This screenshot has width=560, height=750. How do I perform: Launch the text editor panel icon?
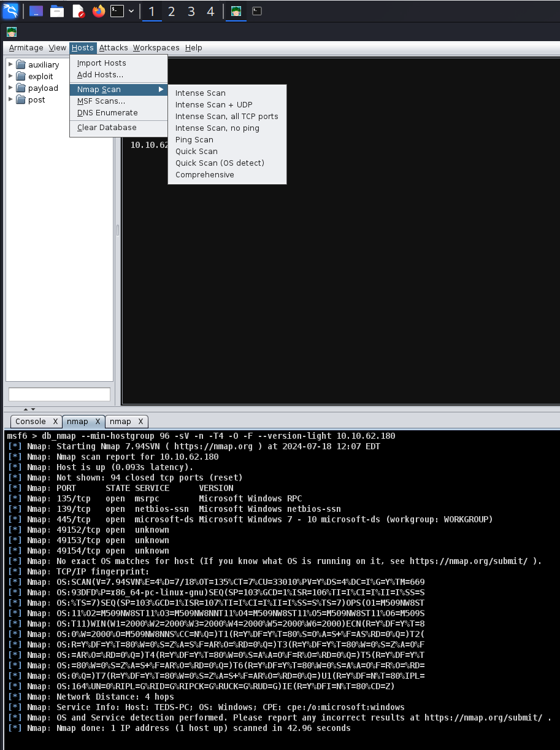coord(78,11)
